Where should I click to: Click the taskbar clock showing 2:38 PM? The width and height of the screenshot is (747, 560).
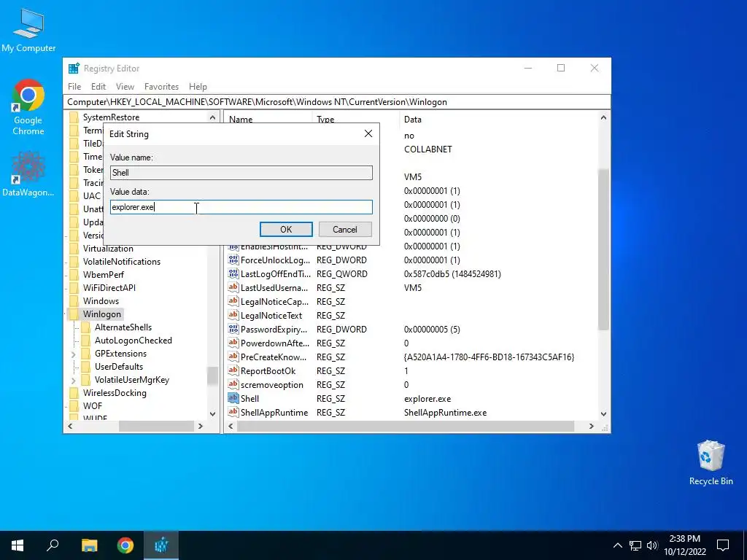point(684,545)
